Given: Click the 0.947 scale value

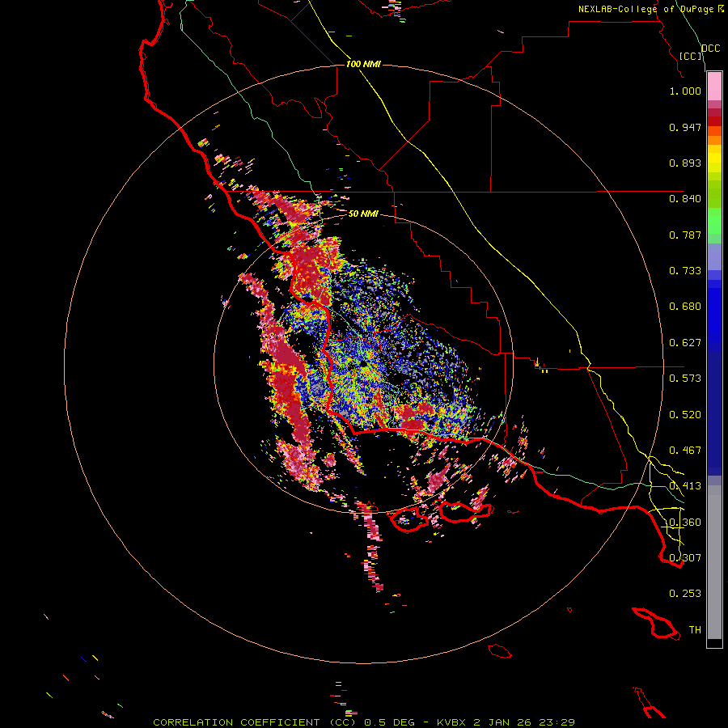Looking at the screenshot, I should 685,127.
